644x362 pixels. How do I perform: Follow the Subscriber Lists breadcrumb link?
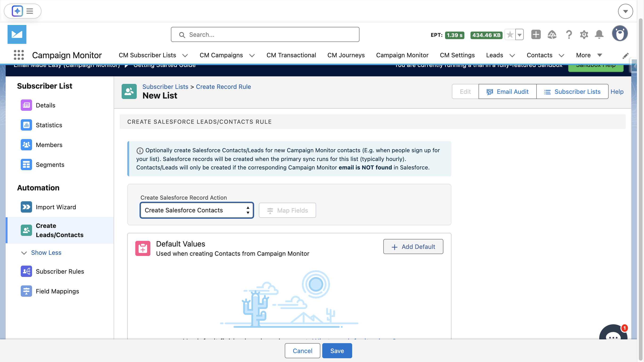point(165,86)
